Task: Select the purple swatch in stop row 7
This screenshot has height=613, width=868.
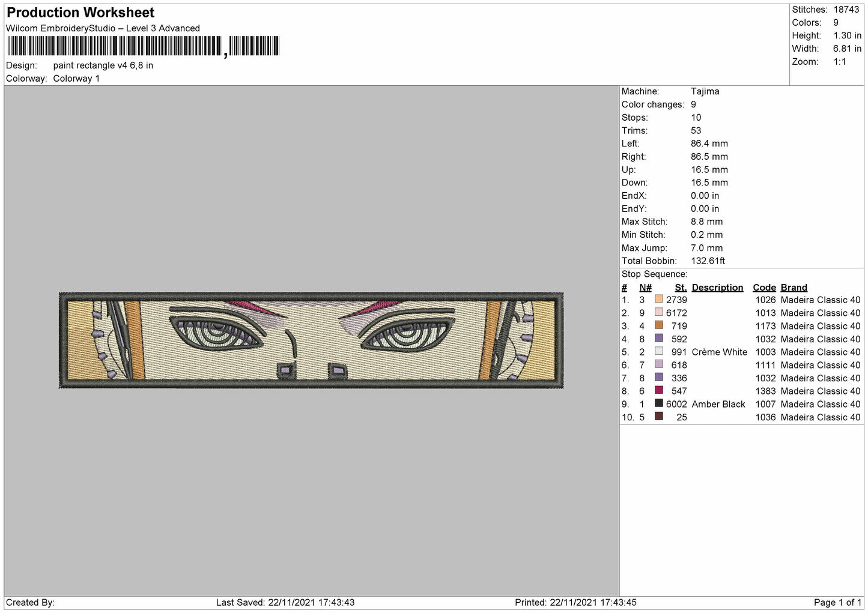Action: [659, 378]
